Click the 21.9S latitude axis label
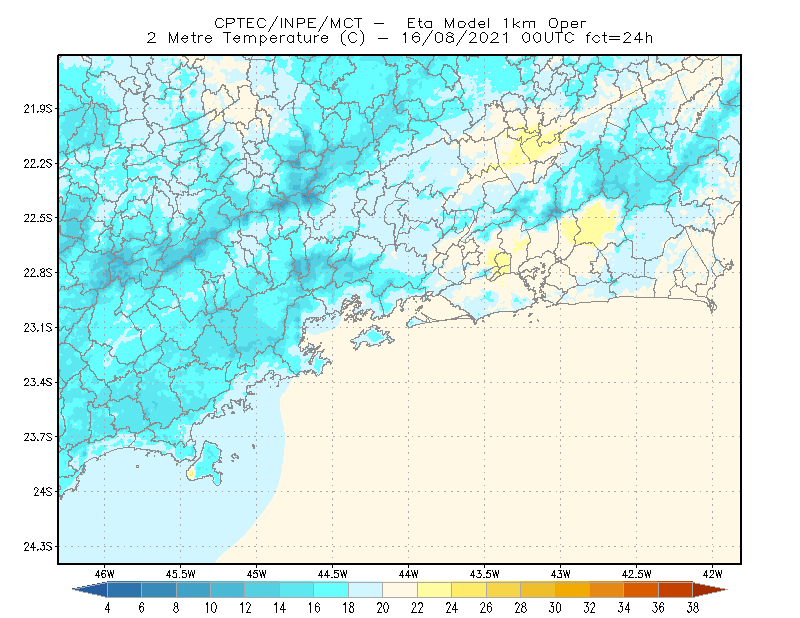 tap(37, 109)
